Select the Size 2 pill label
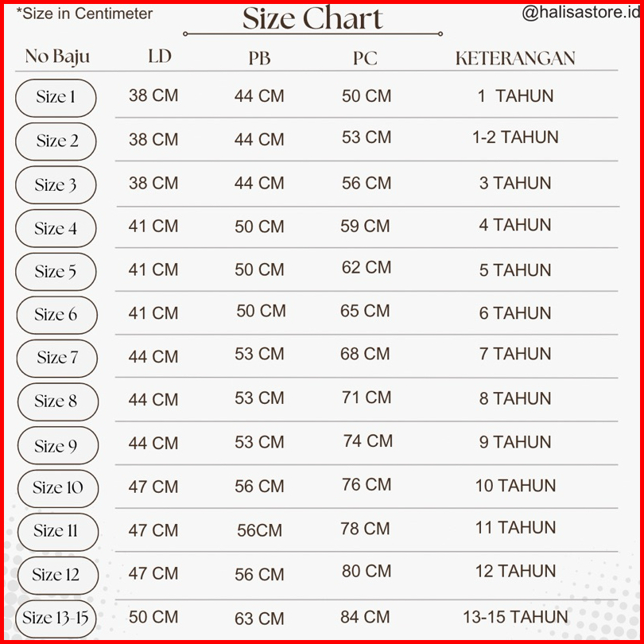644x644 pixels. [56, 142]
